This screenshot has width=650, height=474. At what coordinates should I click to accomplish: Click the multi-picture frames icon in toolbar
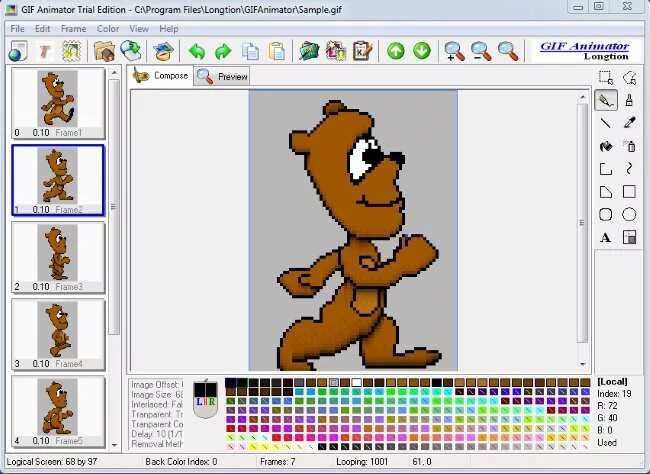[x=336, y=51]
